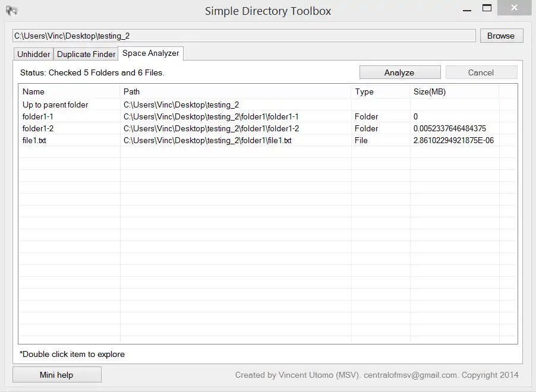Screen dimensions: 536x392
Task: Sort by the Path column header
Action: pos(235,91)
